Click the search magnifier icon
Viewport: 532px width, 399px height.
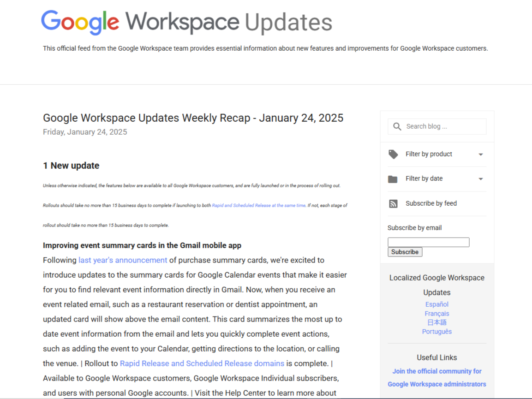397,126
